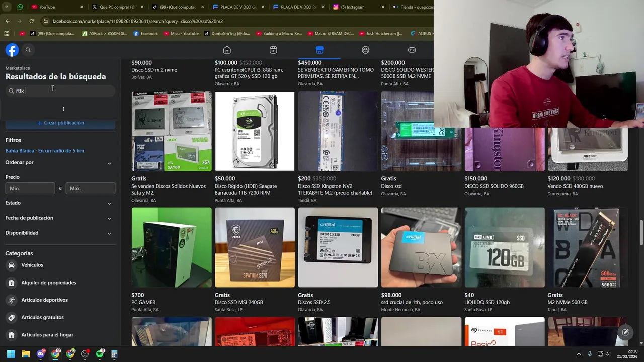
Task: Open the MSI Spatium S270 listing photo
Action: point(255,247)
